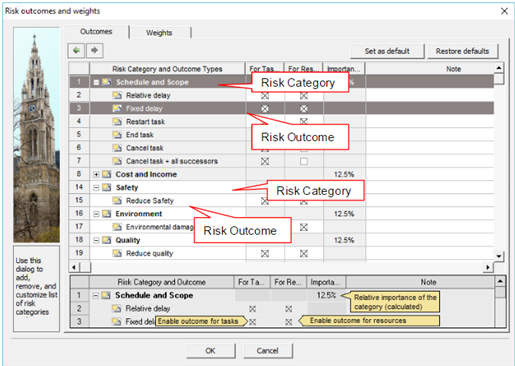Click the 12.5% importance value for Environment
Image resolution: width=515 pixels, height=366 pixels.
click(x=344, y=214)
